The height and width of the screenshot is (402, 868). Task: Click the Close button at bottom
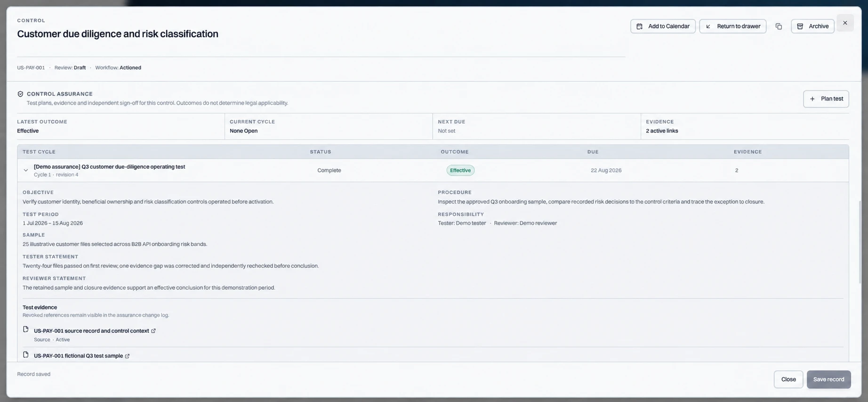coord(788,379)
